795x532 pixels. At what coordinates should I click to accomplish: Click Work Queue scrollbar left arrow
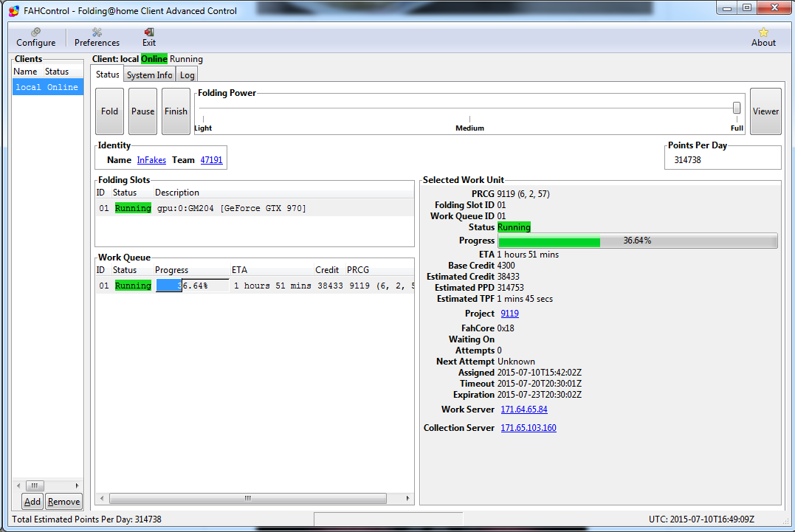[102, 499]
